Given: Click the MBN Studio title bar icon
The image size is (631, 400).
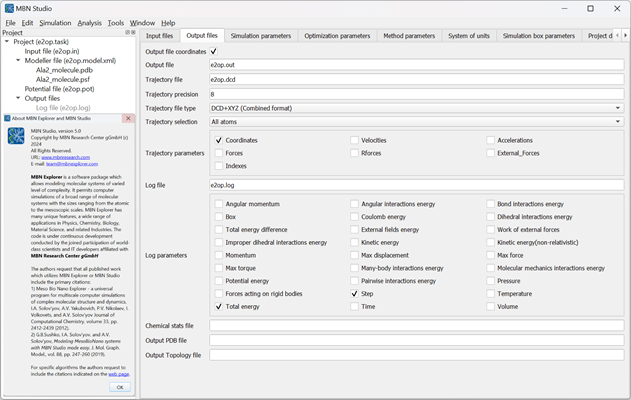Looking at the screenshot, I should (11, 8).
